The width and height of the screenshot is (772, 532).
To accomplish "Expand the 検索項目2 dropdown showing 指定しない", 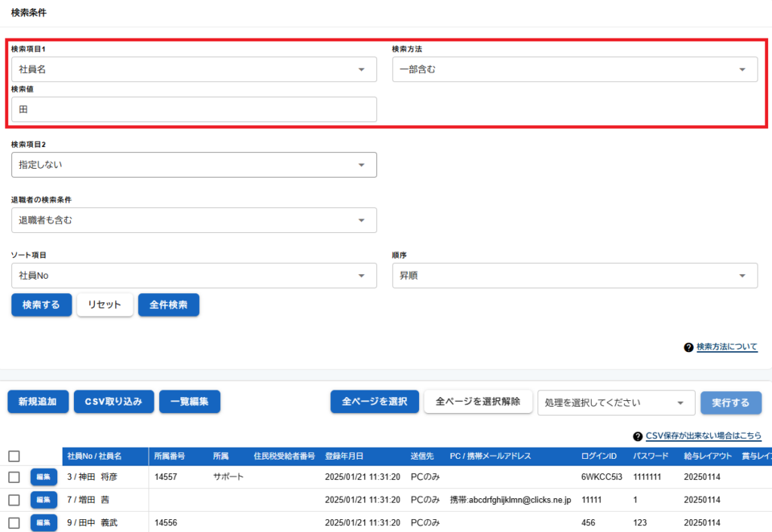I will tap(194, 164).
